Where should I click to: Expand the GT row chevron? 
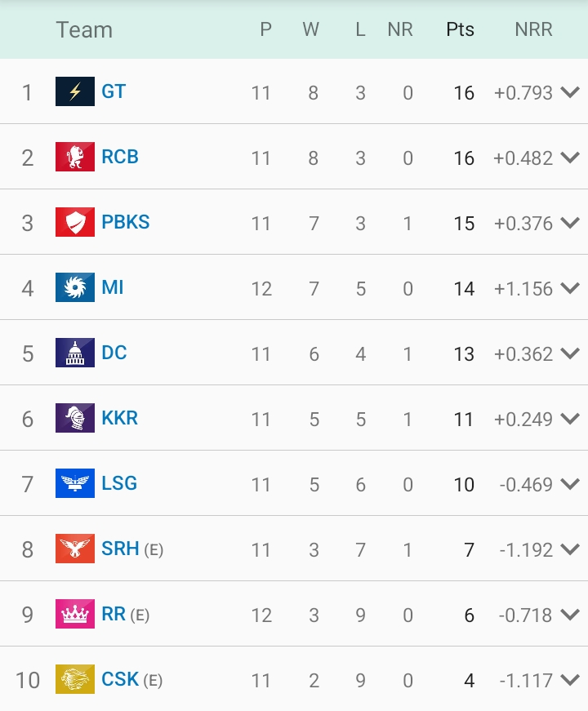[x=570, y=92]
